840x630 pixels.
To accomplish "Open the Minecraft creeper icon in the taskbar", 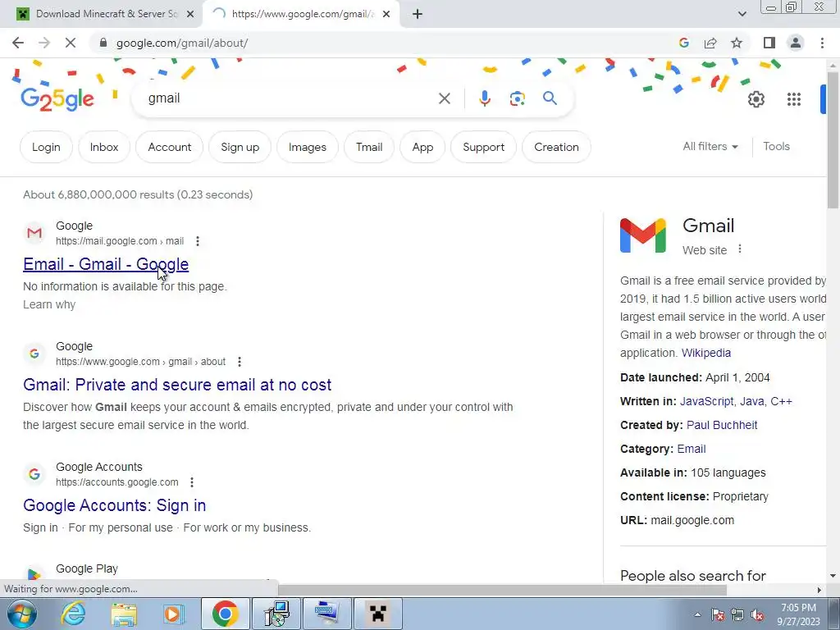I will point(377,614).
